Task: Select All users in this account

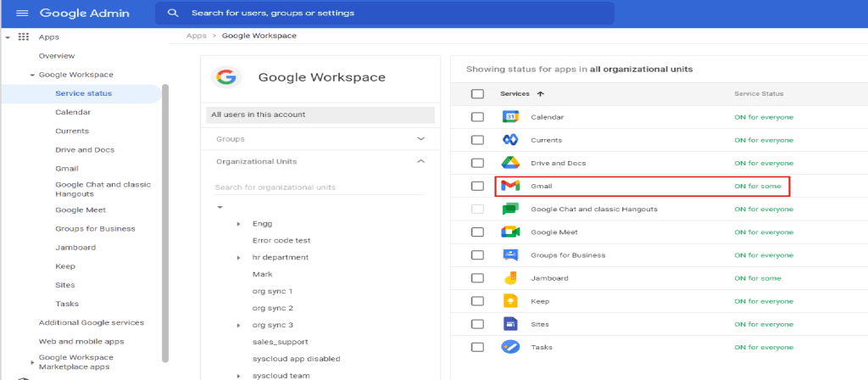Action: pyautogui.click(x=320, y=115)
